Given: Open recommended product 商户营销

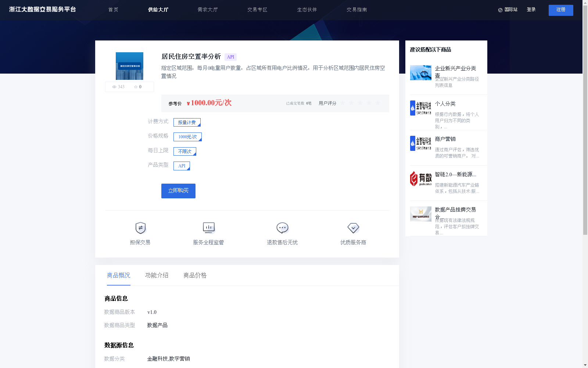Looking at the screenshot, I should pos(445,139).
